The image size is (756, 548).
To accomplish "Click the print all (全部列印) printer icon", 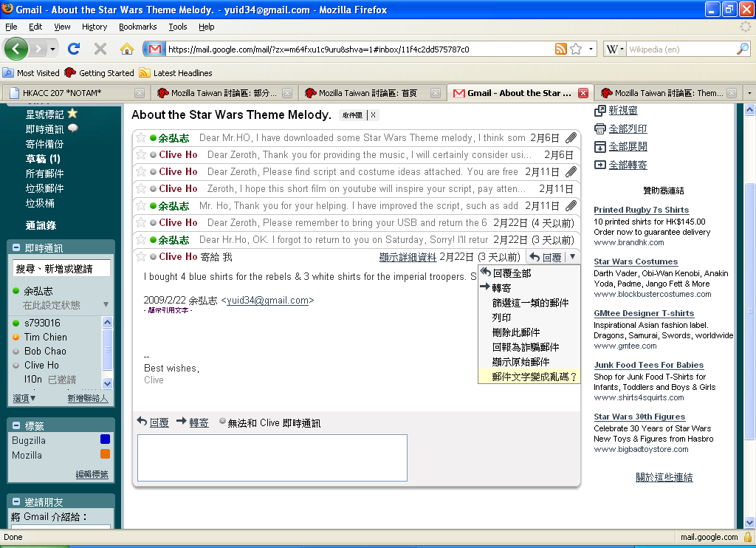I will [x=599, y=129].
